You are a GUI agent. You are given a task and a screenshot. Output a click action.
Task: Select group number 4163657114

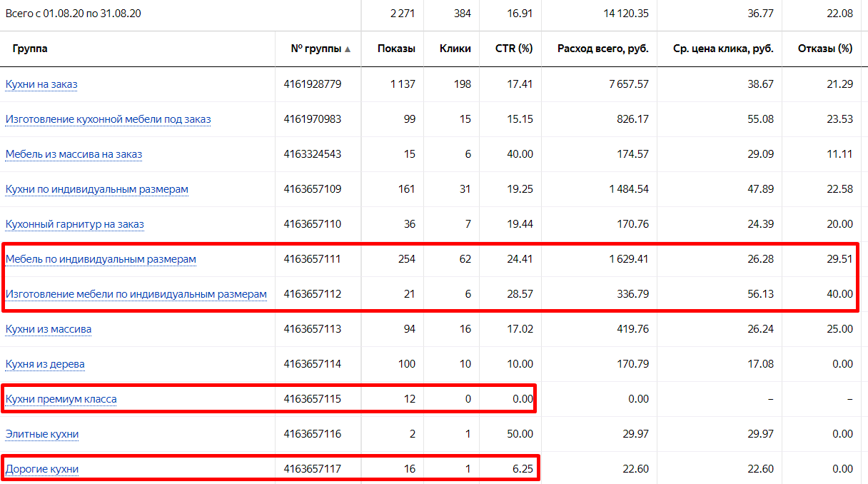(313, 364)
